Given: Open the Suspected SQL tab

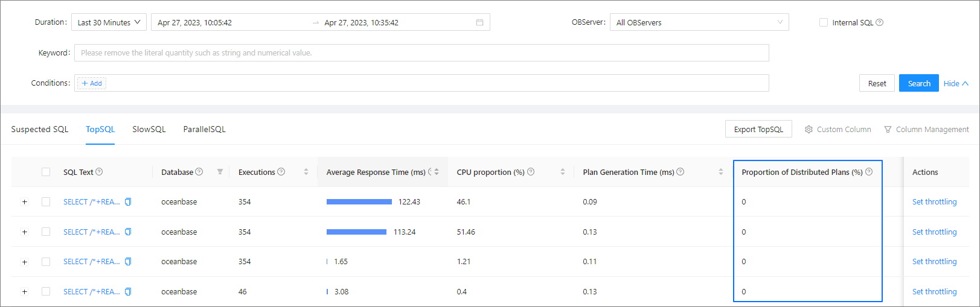Looking at the screenshot, I should tap(40, 130).
